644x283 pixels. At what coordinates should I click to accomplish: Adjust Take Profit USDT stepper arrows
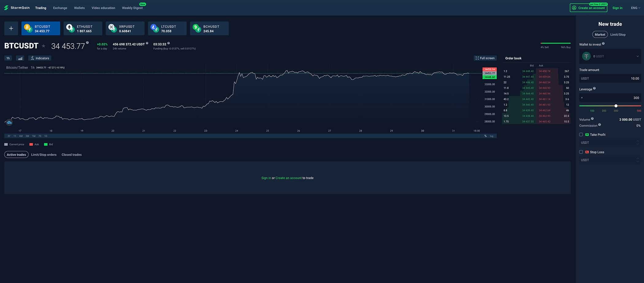point(638,143)
